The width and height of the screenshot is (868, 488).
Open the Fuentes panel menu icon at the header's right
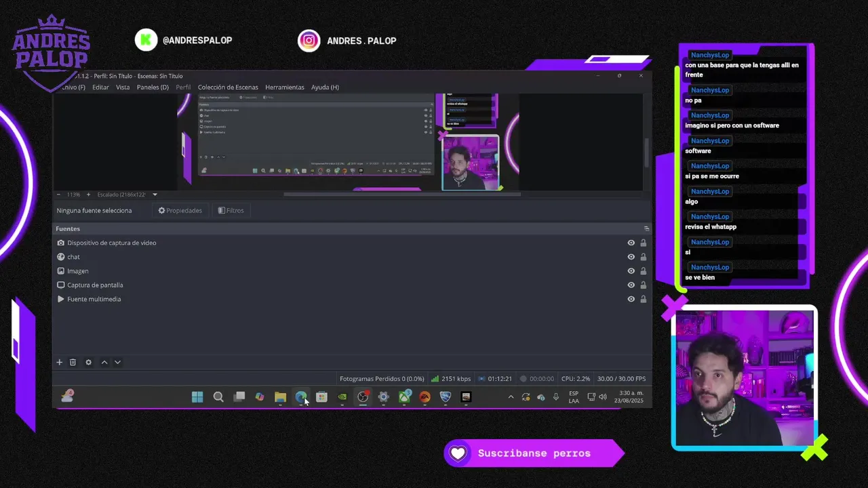coord(646,229)
